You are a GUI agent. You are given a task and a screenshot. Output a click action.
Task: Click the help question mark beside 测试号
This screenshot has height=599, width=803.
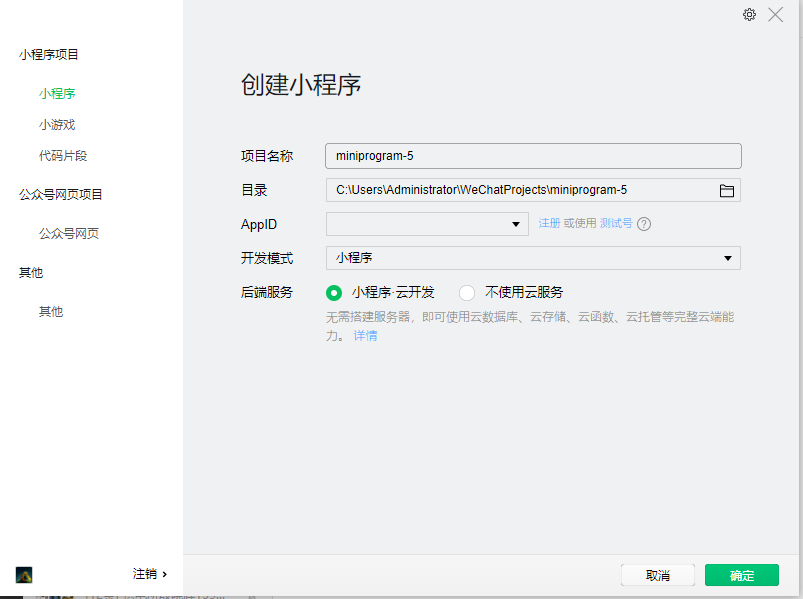coord(644,224)
